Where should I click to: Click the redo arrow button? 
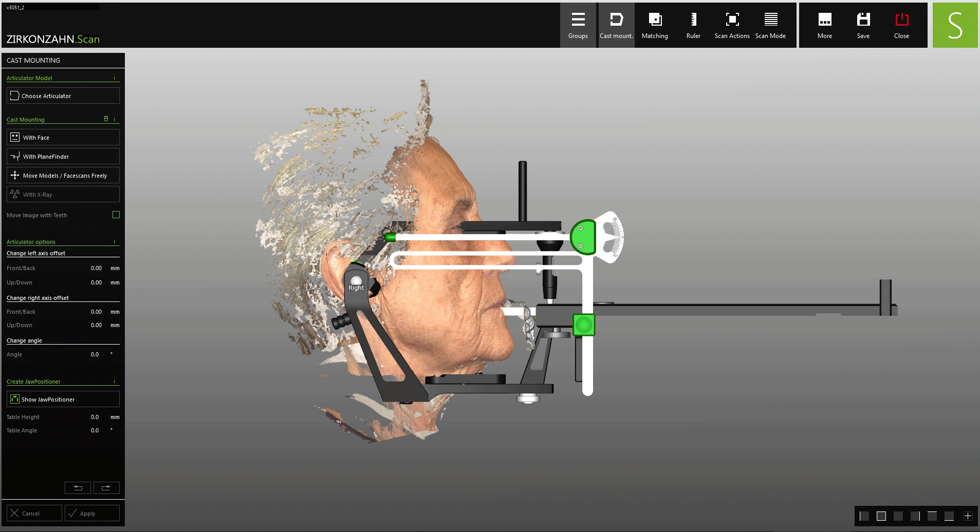point(106,488)
